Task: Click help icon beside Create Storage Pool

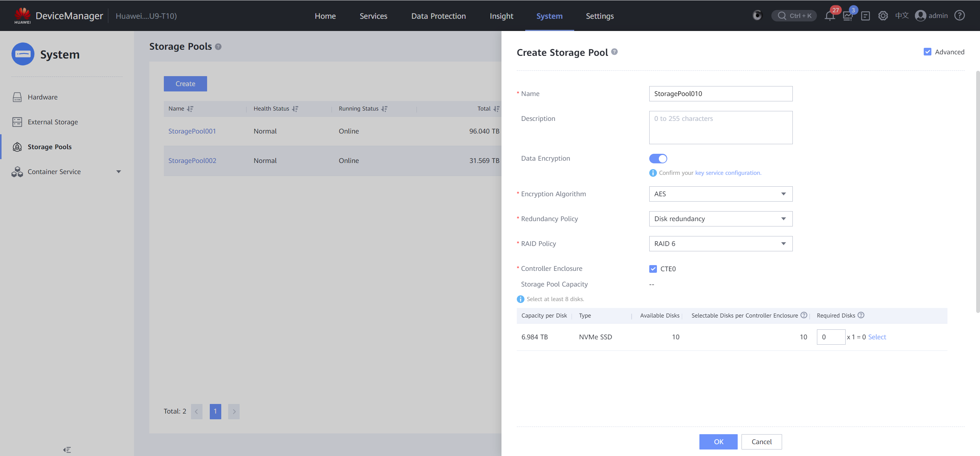Action: [x=614, y=52]
